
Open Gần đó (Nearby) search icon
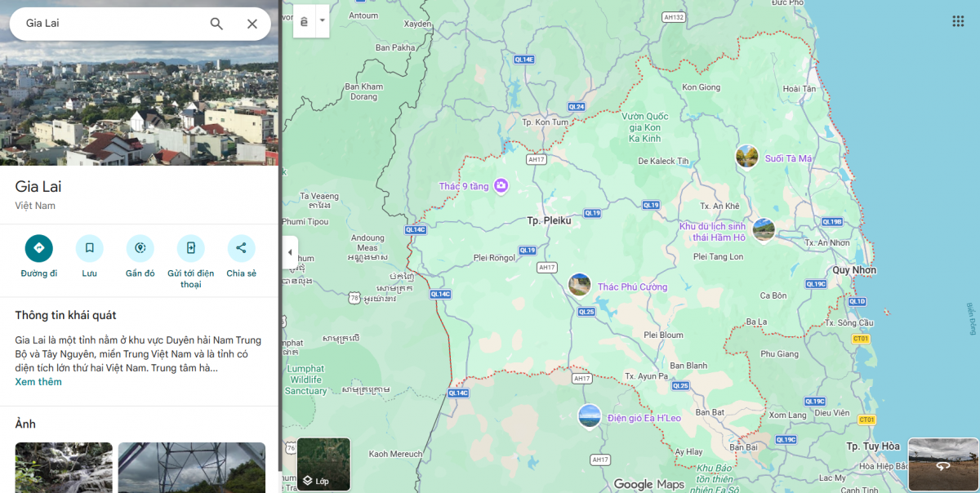tap(140, 247)
